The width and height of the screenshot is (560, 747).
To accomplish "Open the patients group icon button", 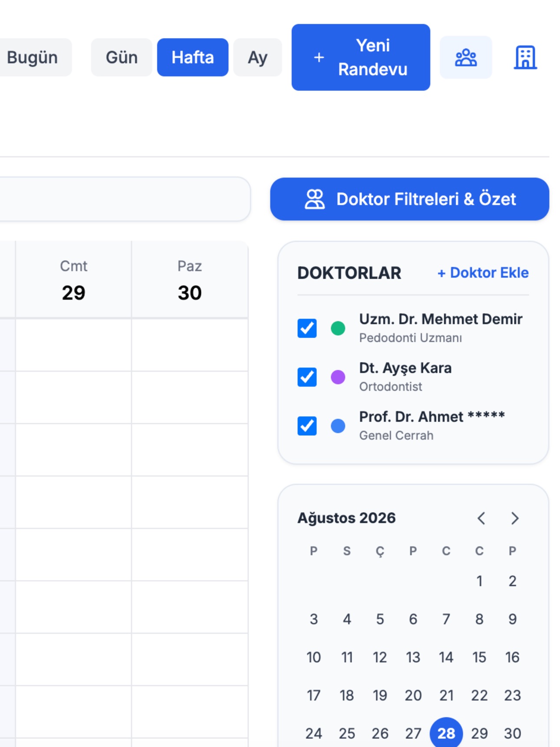I will 465,57.
